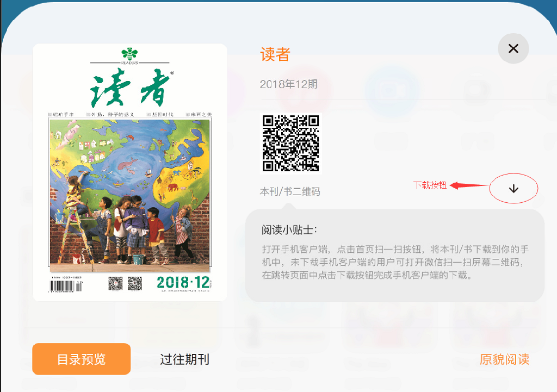The height and width of the screenshot is (392, 557).
Task: Click the green bee logo on the cover
Action: point(129,54)
